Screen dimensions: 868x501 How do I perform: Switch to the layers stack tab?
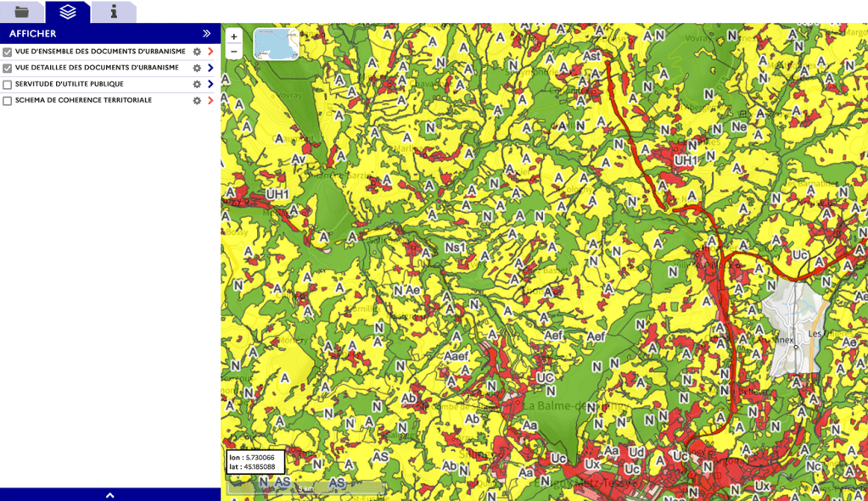click(x=68, y=12)
